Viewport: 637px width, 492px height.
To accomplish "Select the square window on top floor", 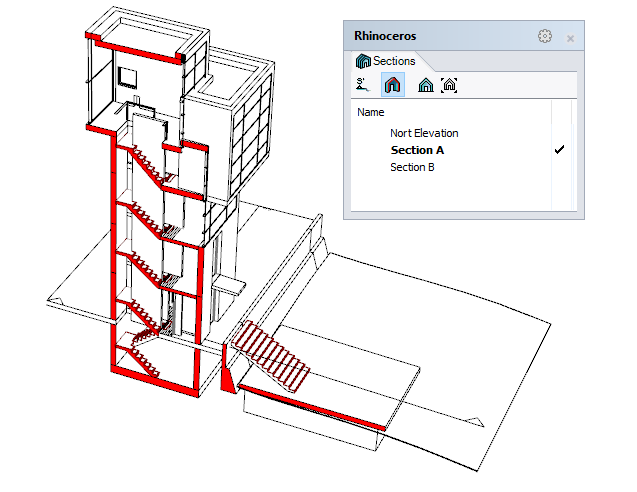I will 128,77.
